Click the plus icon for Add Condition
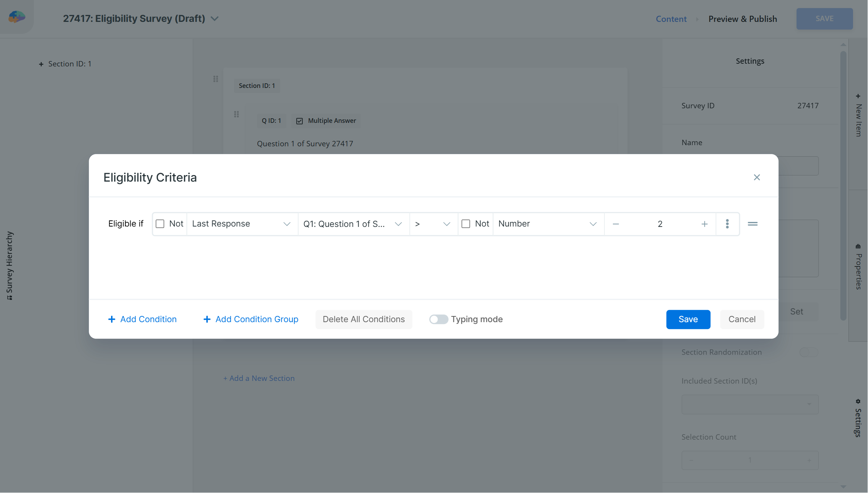868x493 pixels. 112,319
